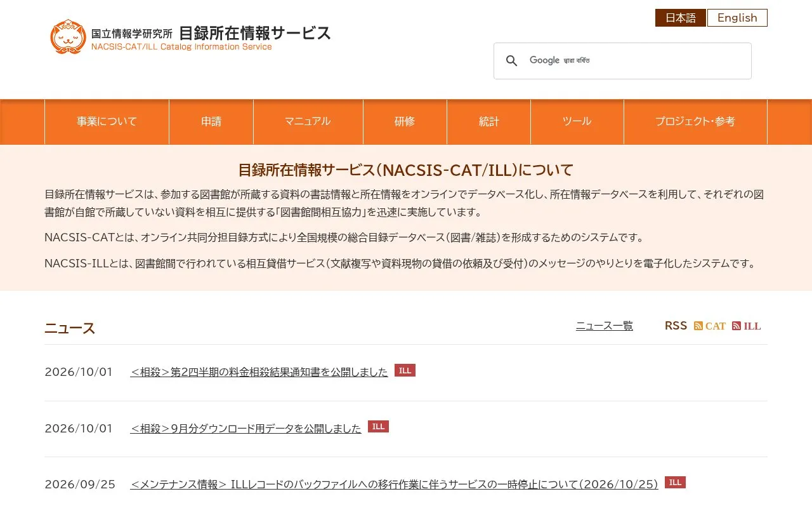Open the メンテナンス情報 ILLレコード news link

pos(394,485)
